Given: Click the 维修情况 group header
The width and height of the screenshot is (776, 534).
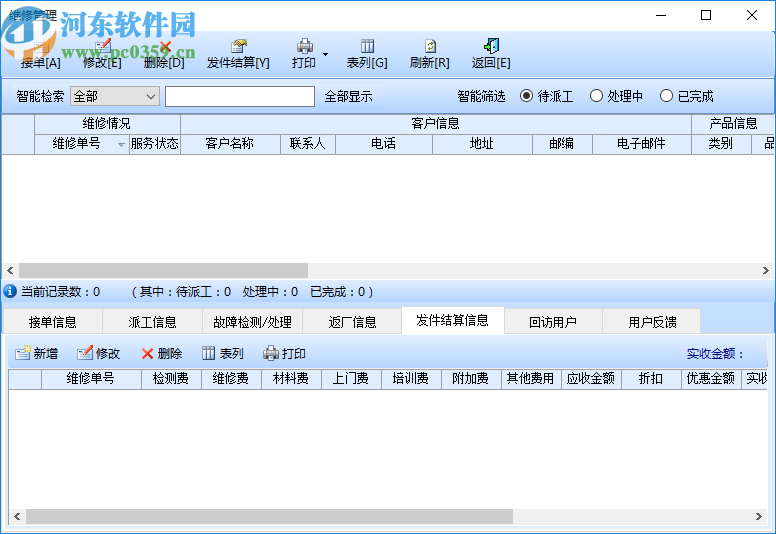Looking at the screenshot, I should pyautogui.click(x=107, y=124).
